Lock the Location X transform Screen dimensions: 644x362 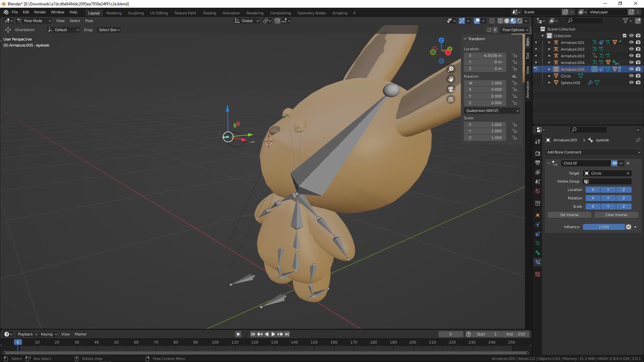tap(515, 56)
